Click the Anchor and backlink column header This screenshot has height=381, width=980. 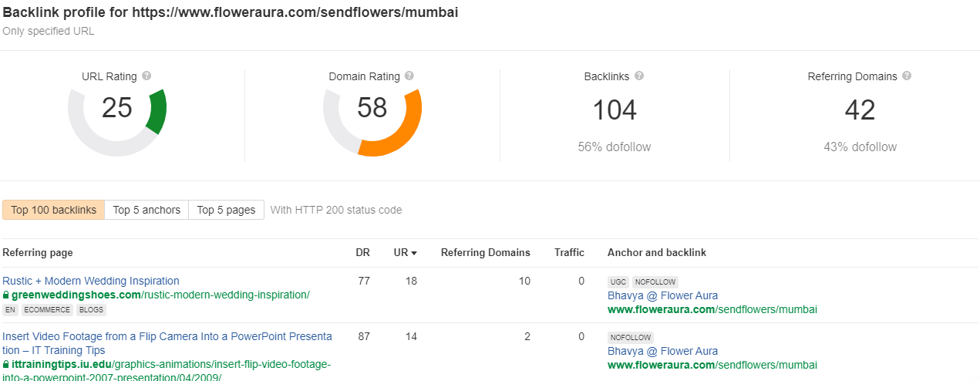point(657,252)
